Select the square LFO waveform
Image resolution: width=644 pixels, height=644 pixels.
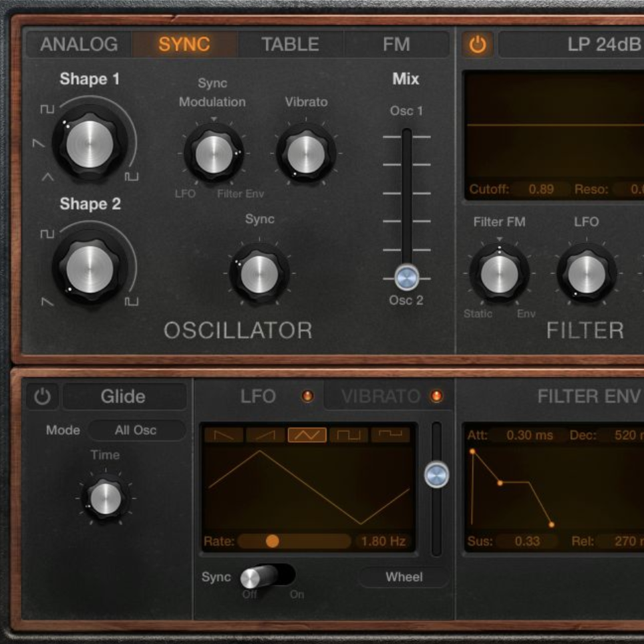point(349,435)
